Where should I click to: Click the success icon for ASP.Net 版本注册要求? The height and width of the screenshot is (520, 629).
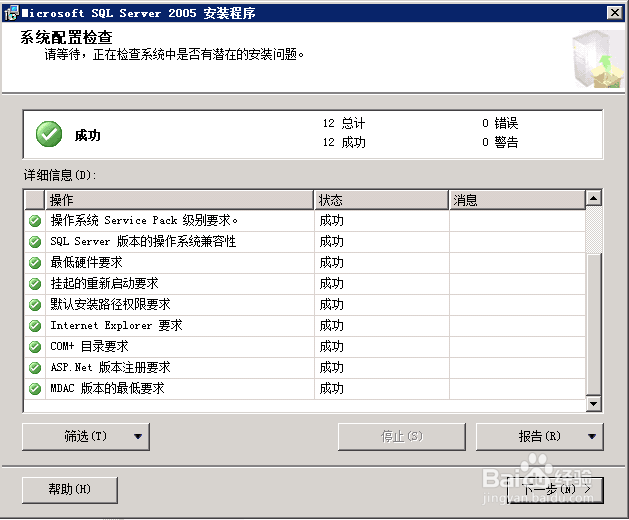tap(35, 368)
